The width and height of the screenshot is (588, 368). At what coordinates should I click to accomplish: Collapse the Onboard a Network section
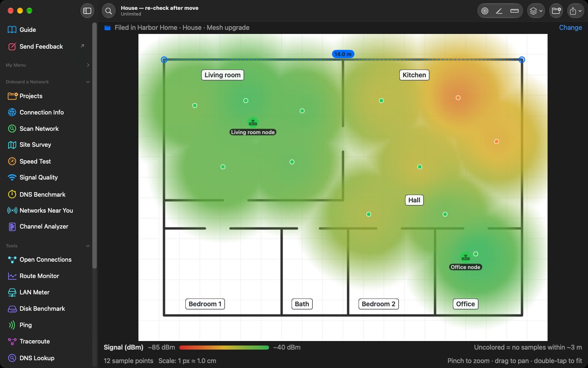[x=88, y=82]
